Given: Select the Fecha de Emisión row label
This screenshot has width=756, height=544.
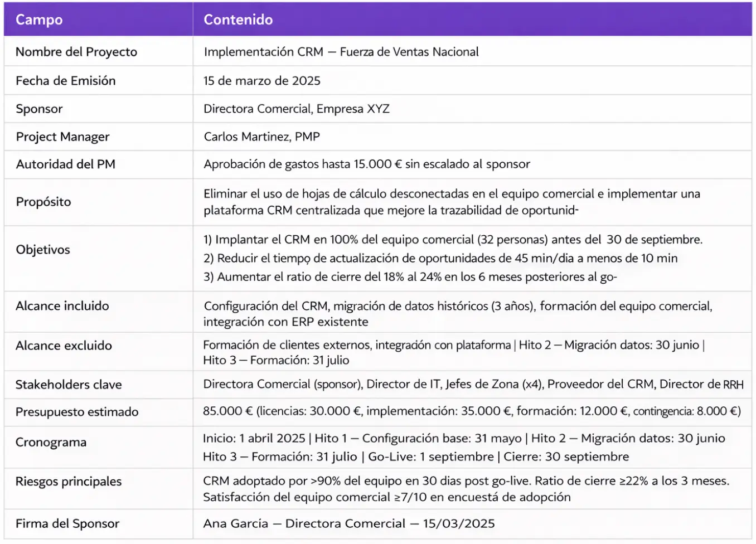Looking at the screenshot, I should coord(65,80).
